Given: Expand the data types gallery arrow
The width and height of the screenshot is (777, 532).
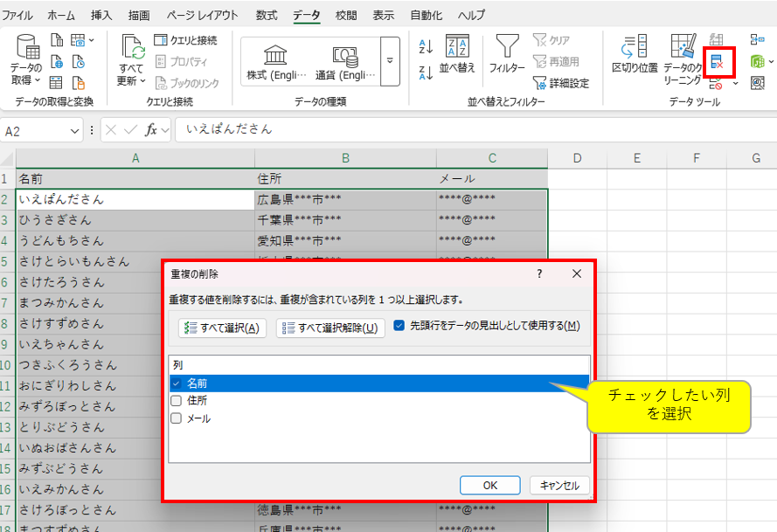Looking at the screenshot, I should click(390, 61).
